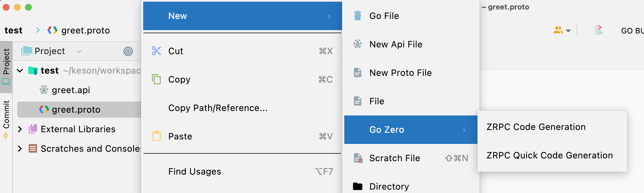Viewport: 644px width, 193px height.
Task: Collapse the test project root folder
Action: pyautogui.click(x=20, y=71)
